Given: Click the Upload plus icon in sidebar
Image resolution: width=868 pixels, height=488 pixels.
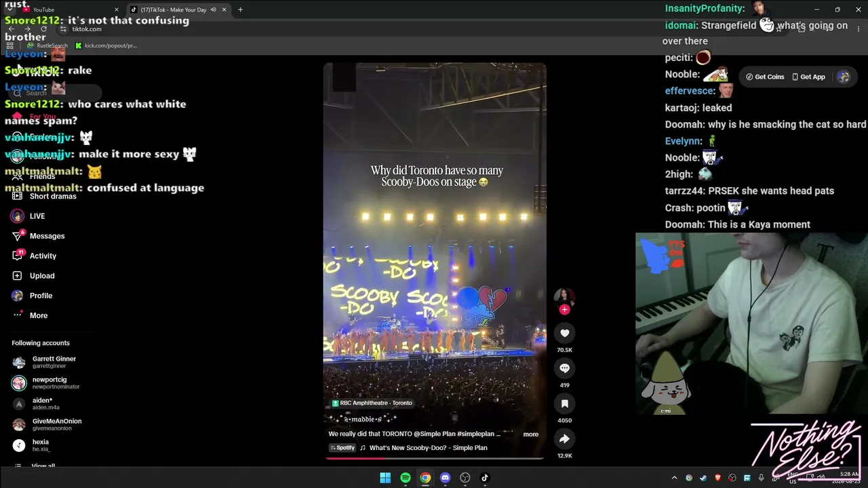Looking at the screenshot, I should pyautogui.click(x=17, y=276).
